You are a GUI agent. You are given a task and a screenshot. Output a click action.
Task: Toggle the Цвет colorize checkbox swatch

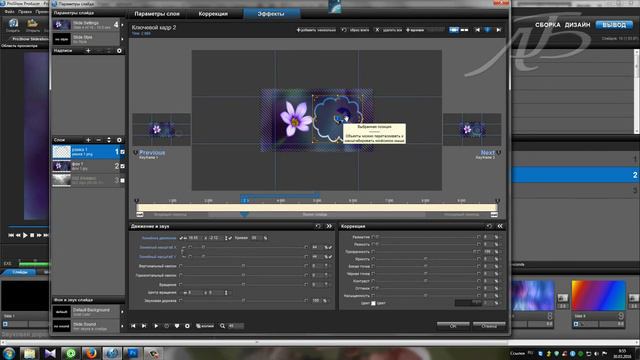click(373, 303)
